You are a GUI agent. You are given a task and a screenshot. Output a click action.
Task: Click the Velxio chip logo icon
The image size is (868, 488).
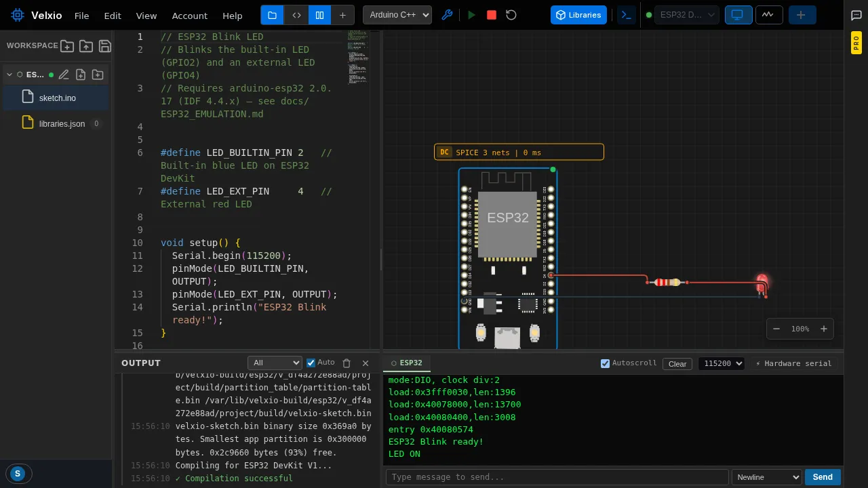17,15
